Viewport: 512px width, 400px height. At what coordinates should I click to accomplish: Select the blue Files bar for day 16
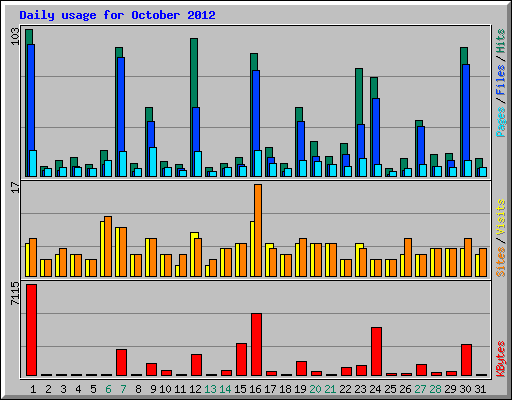pyautogui.click(x=256, y=110)
